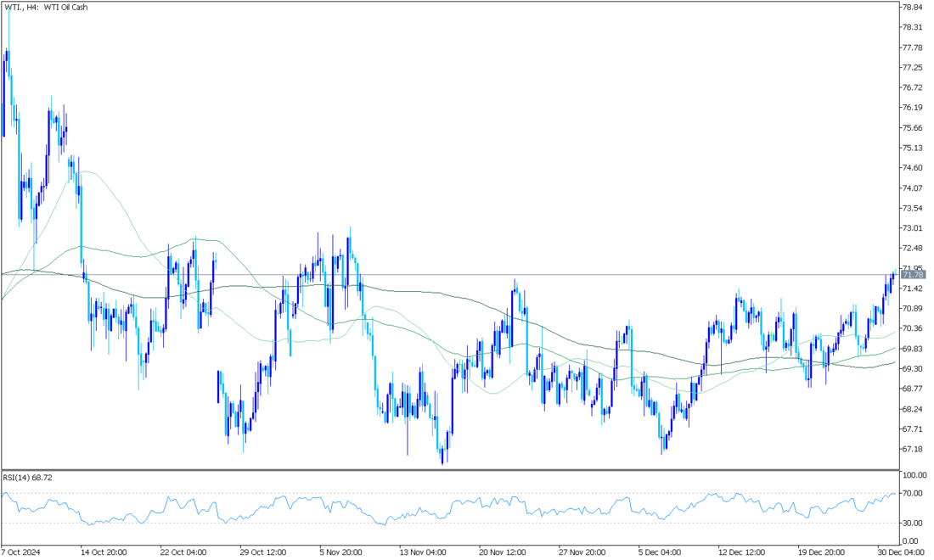The image size is (934, 560).
Task: Click the 70.36 price axis label
Action: tap(913, 328)
